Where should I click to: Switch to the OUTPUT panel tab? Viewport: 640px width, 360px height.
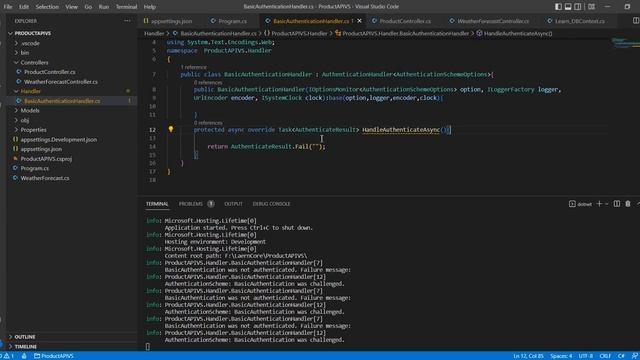[x=233, y=204]
